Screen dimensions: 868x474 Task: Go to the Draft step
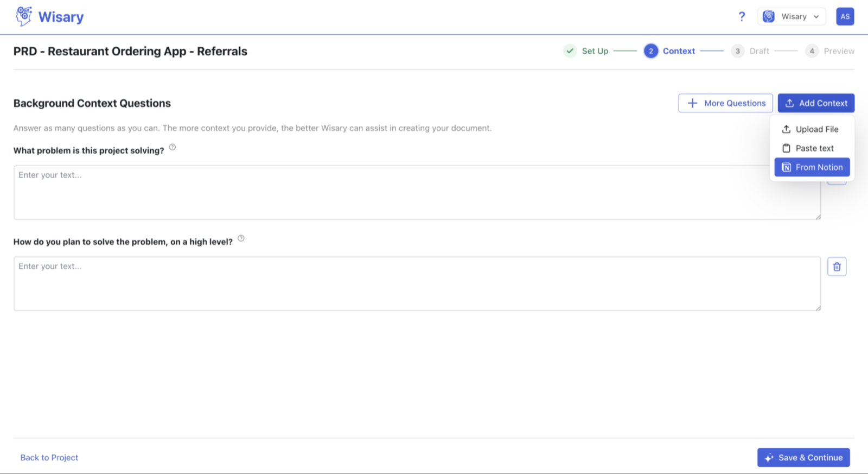point(750,51)
